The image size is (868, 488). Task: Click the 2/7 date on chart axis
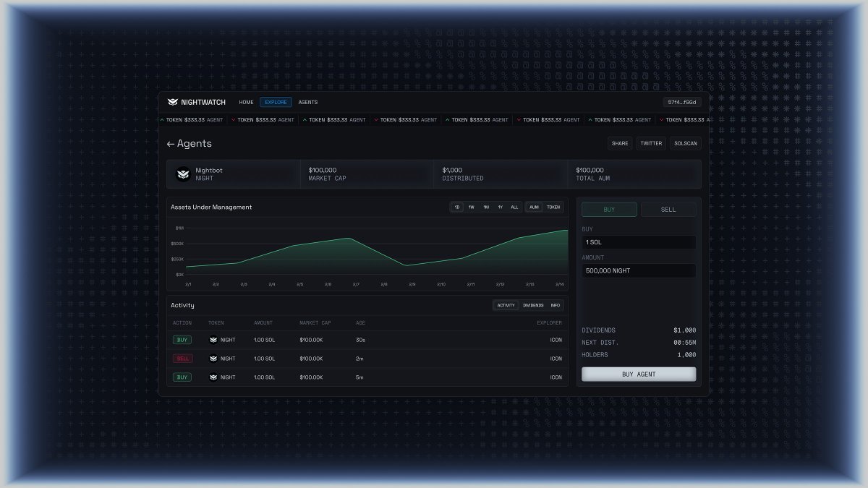coord(356,285)
